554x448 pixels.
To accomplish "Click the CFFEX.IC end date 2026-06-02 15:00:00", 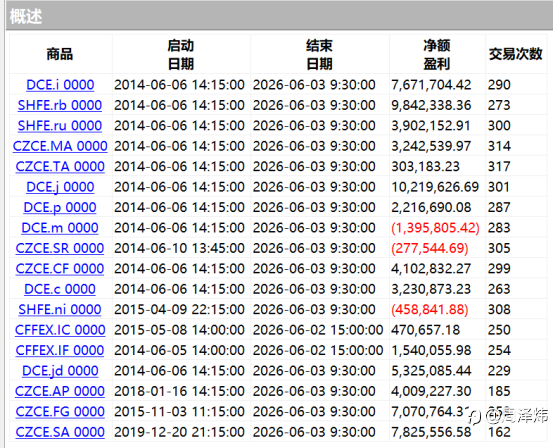I will pos(318,330).
